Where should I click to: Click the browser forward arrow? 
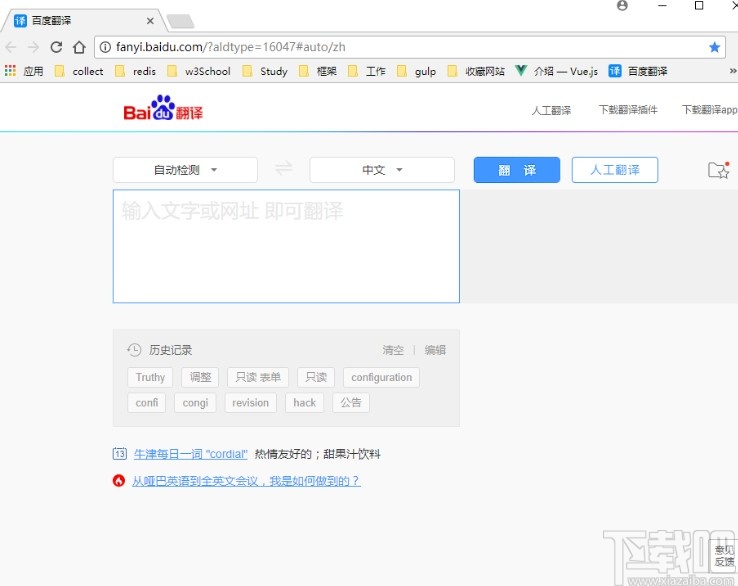click(x=33, y=47)
